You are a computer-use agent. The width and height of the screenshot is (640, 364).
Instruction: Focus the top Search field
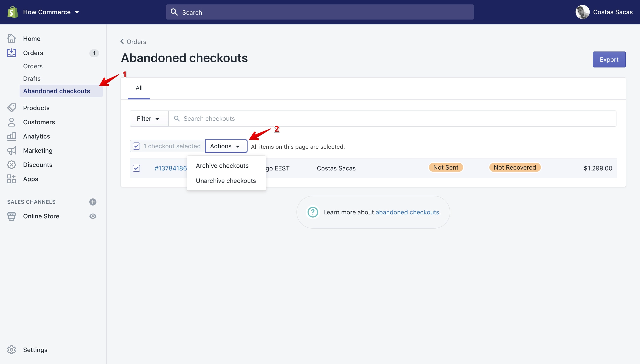[x=320, y=12]
